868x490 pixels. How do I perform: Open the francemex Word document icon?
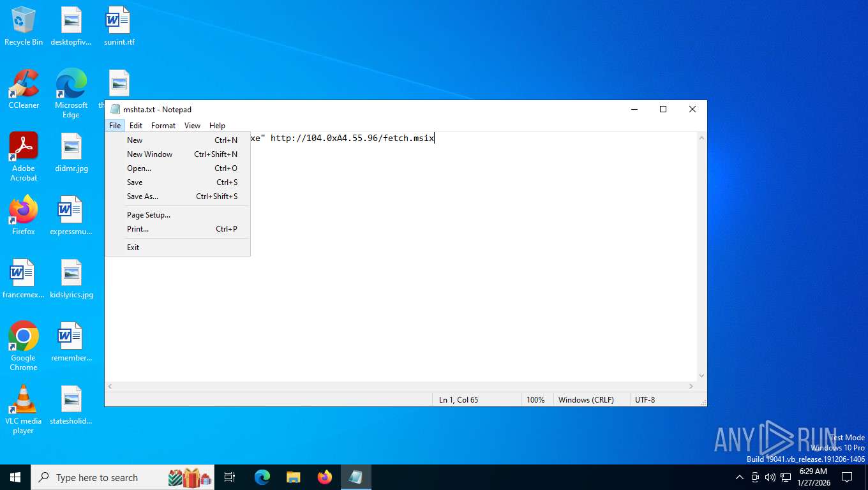(x=24, y=279)
